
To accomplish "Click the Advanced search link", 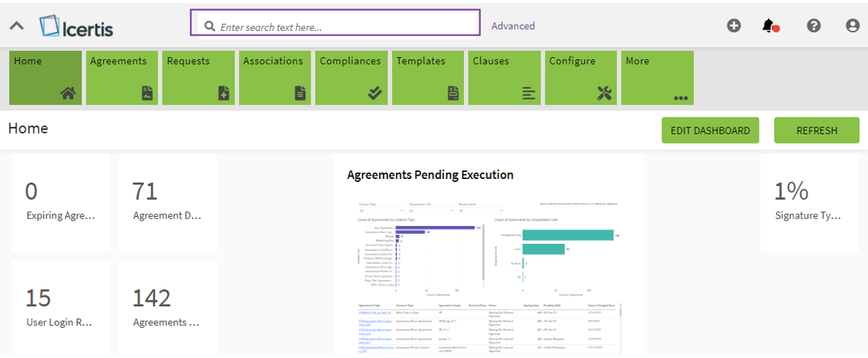I will 513,26.
